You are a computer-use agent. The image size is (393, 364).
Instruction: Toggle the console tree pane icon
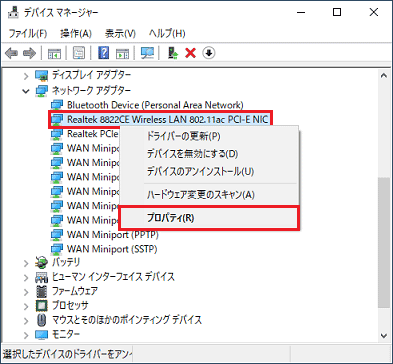(54, 53)
